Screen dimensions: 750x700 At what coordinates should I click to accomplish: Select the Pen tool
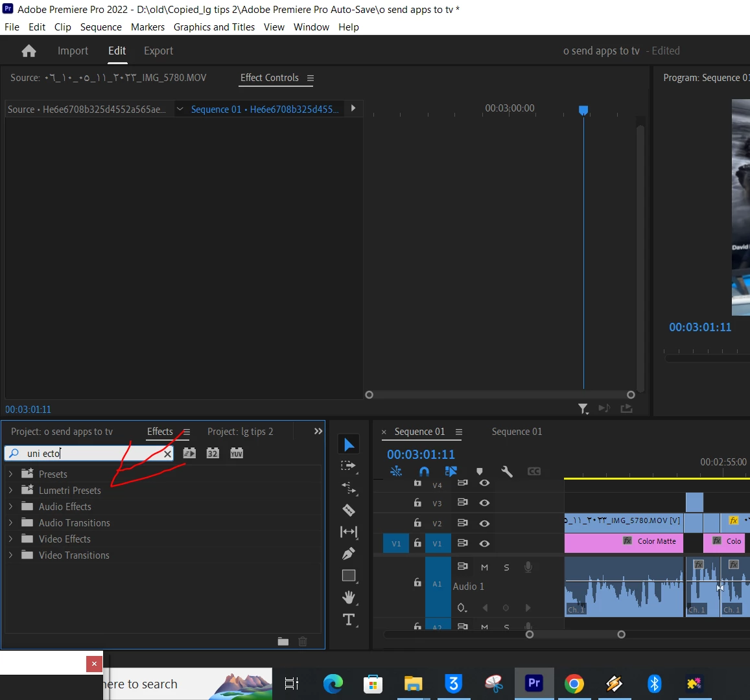pos(349,554)
